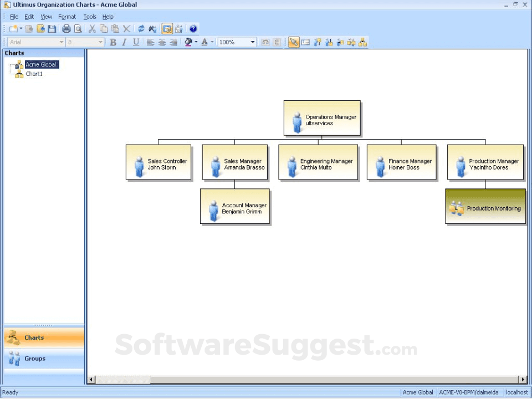
Task: Select the Production Monitoring node
Action: (485, 208)
